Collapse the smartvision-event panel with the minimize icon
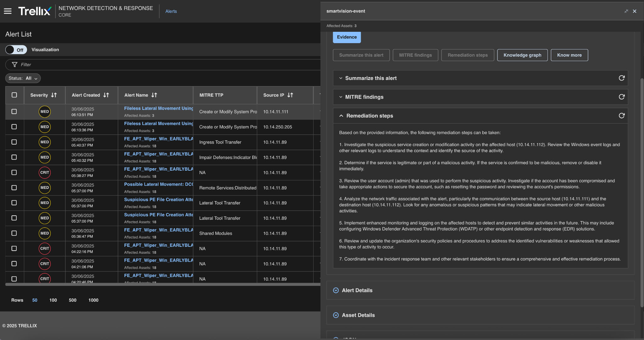Image resolution: width=644 pixels, height=340 pixels. 626,11
